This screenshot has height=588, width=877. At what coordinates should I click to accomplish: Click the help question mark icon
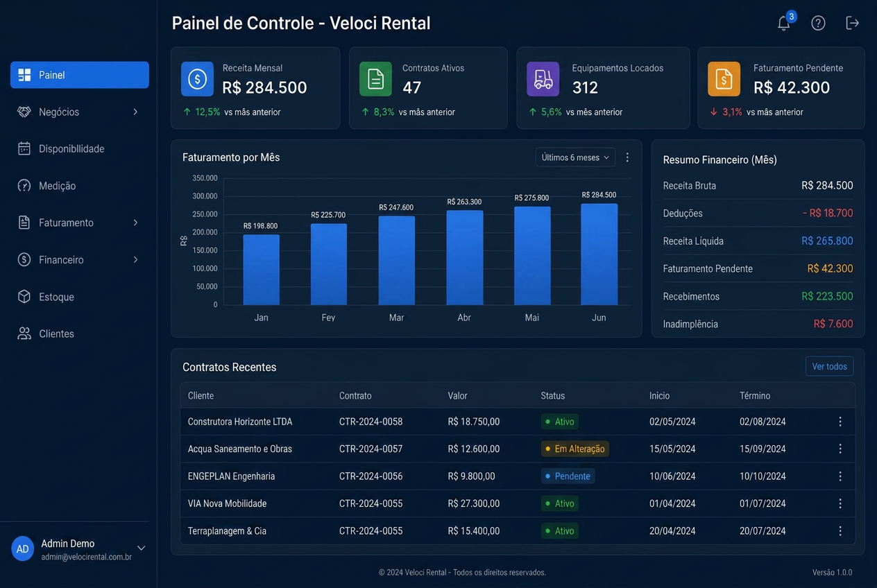818,23
